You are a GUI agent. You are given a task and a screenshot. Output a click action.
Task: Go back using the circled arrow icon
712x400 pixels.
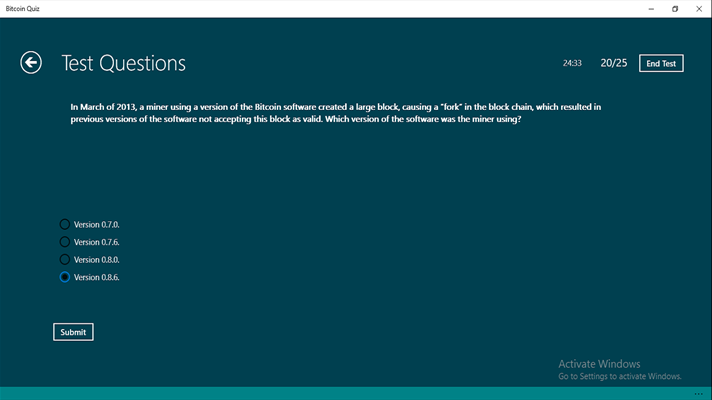31,63
